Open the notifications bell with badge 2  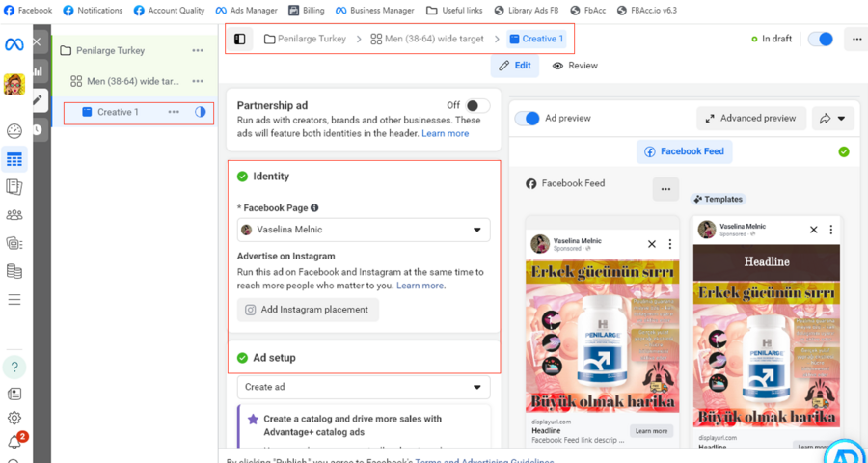(15, 442)
